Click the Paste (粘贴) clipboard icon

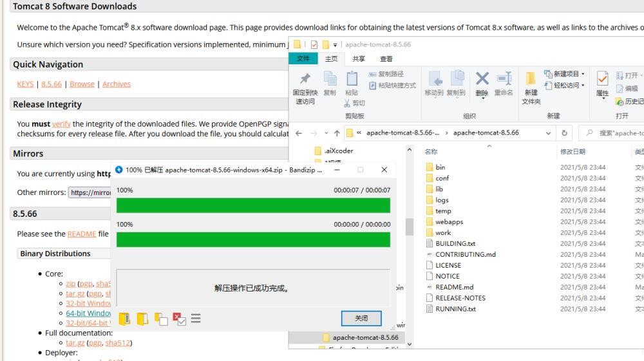352,79
